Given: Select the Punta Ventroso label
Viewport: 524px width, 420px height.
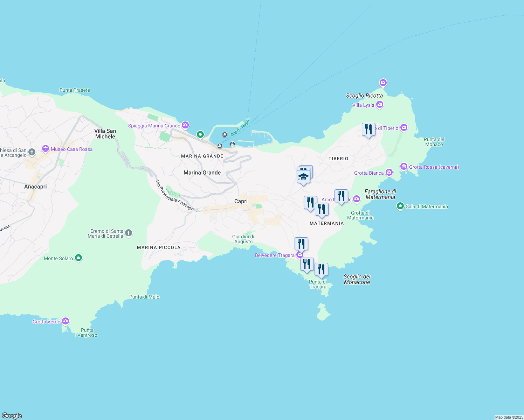Looking at the screenshot, I should pyautogui.click(x=87, y=332).
